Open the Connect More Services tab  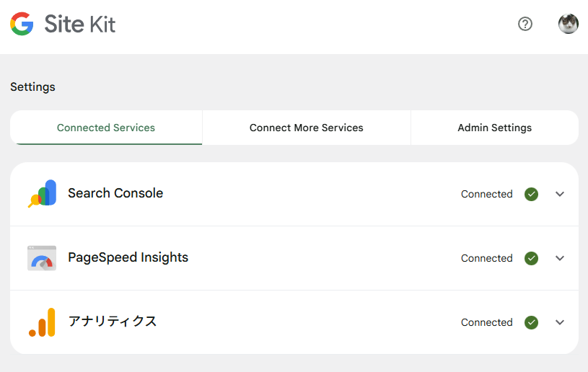pyautogui.click(x=307, y=128)
